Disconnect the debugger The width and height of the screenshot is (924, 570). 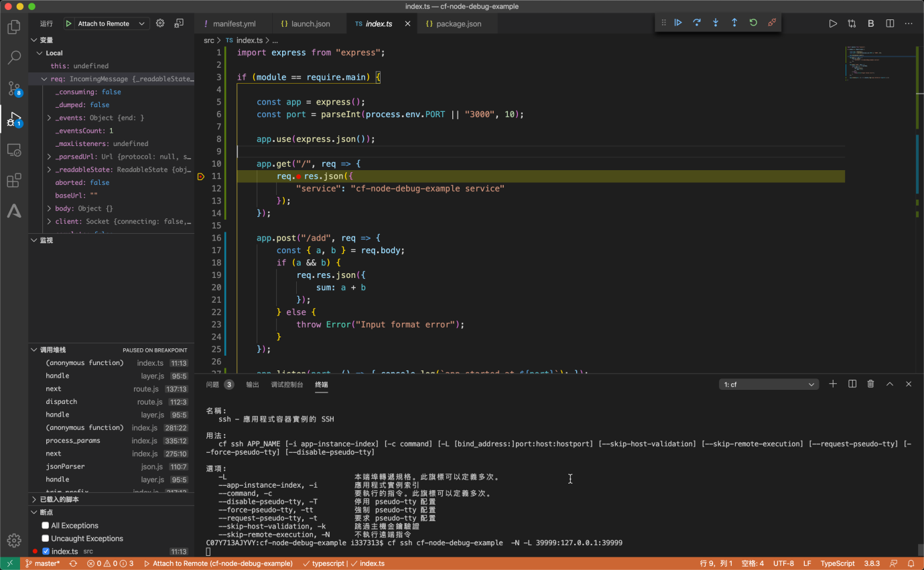772,23
